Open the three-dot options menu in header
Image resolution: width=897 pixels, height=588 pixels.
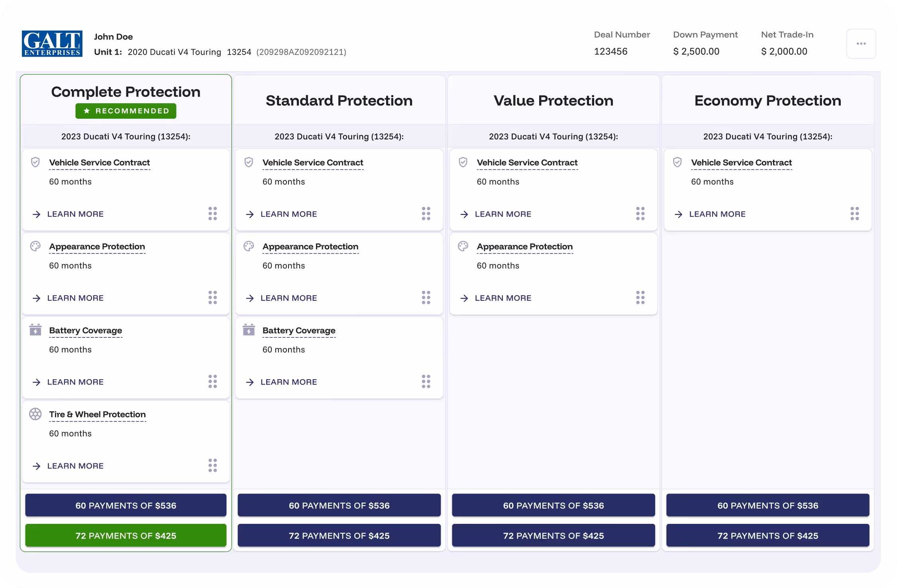(861, 44)
